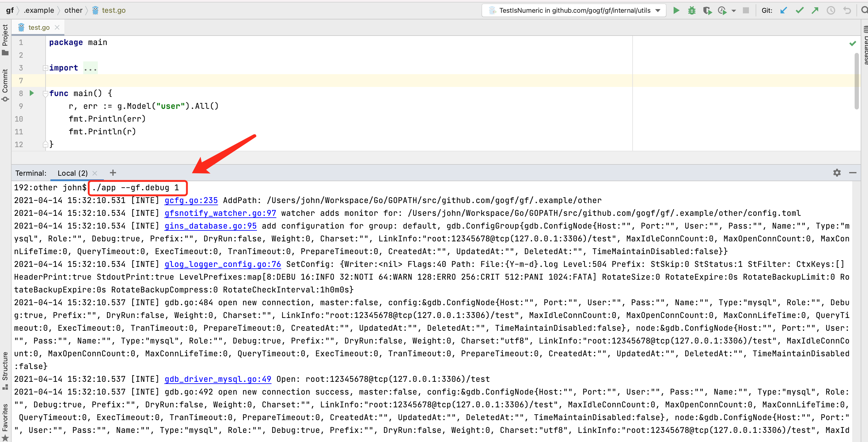Open gdb_driver_mysql.go:49 link
Viewport: 868px width, 442px height.
click(x=218, y=379)
